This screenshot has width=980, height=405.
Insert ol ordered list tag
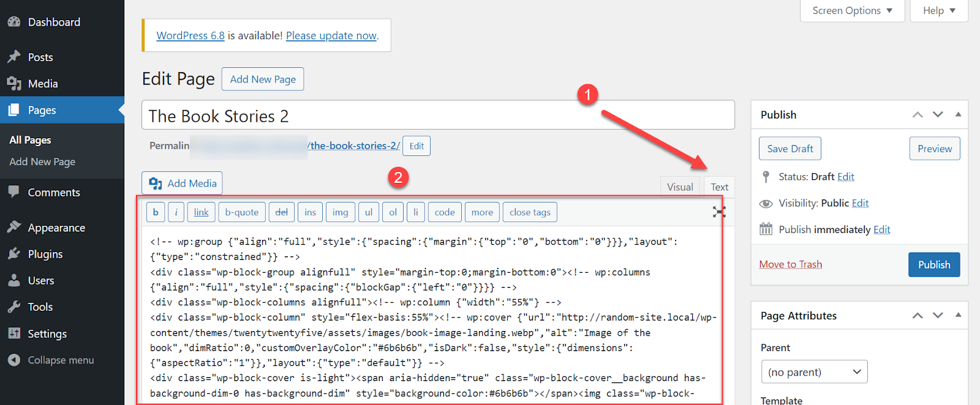(393, 212)
